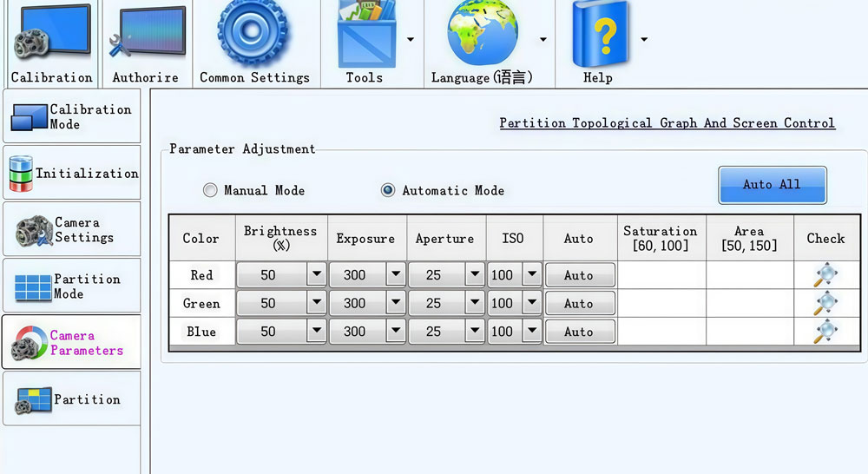Select Automatic Mode radio button

(x=388, y=190)
